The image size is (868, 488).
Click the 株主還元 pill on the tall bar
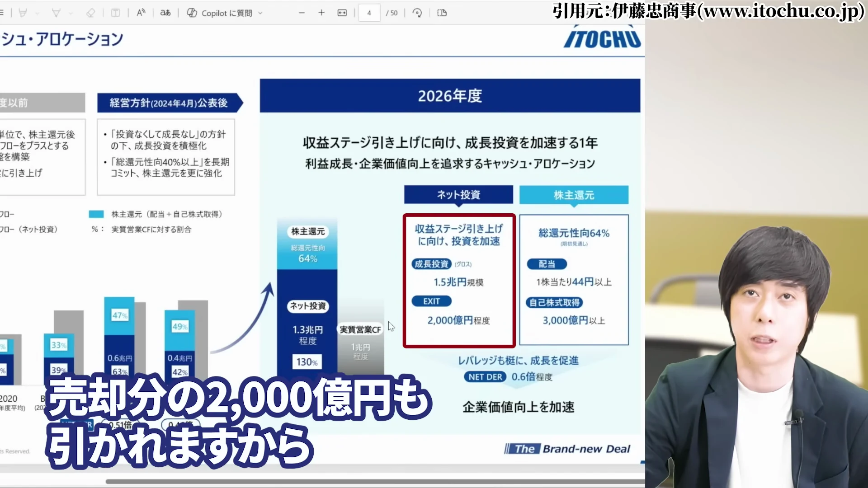point(308,232)
